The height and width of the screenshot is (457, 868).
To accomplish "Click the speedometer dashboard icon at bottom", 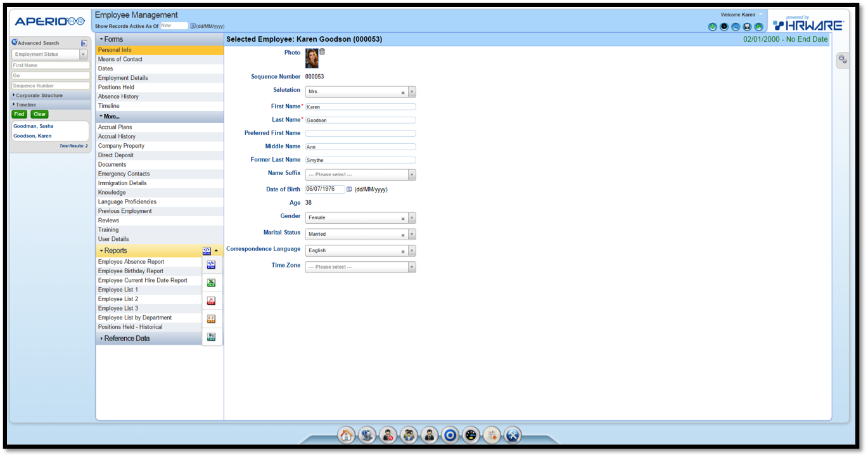I will coord(471,435).
